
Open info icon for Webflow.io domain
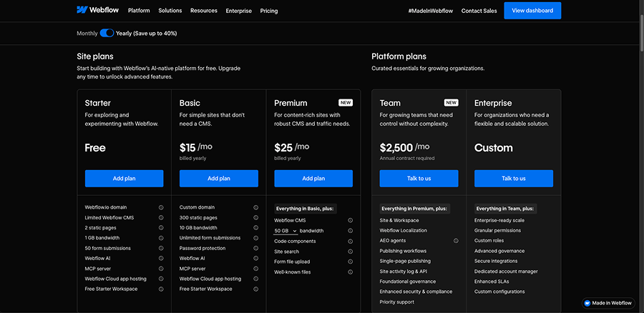pyautogui.click(x=161, y=207)
